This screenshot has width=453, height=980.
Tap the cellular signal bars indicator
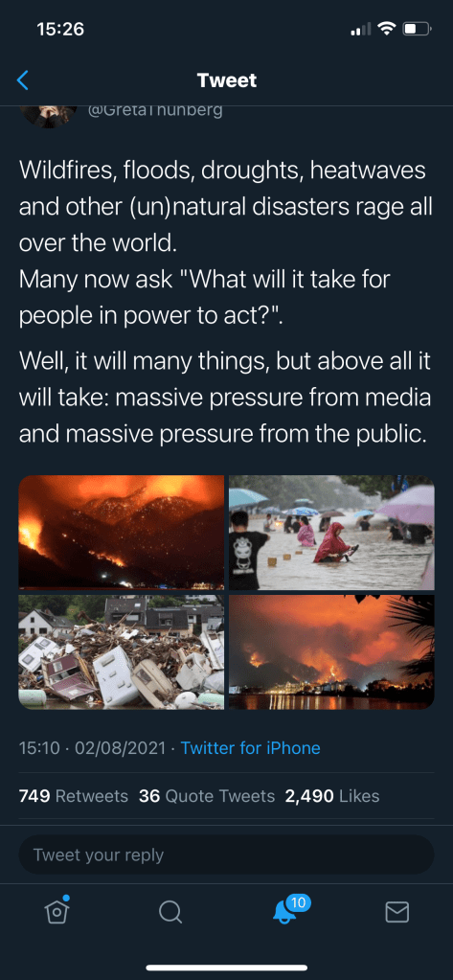361,30
